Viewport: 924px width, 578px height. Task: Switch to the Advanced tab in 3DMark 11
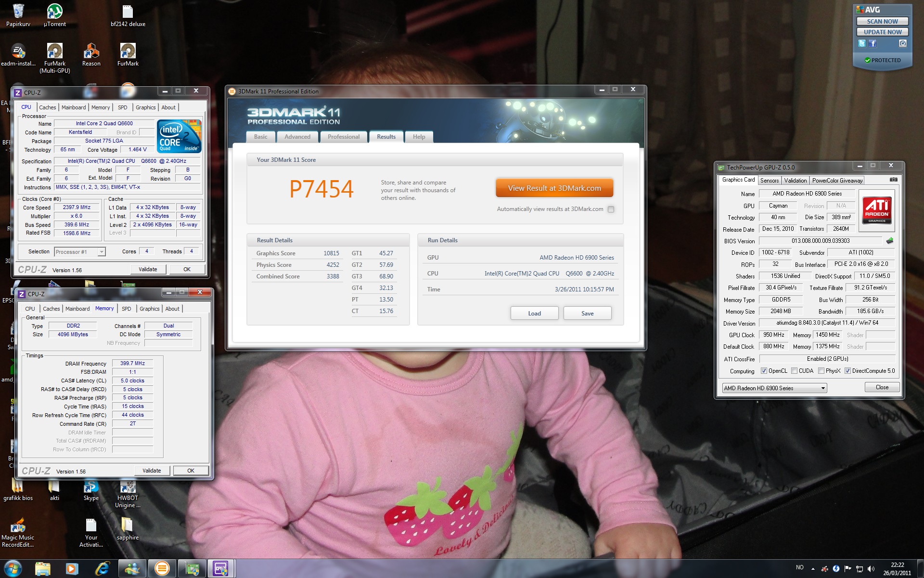[x=297, y=137]
